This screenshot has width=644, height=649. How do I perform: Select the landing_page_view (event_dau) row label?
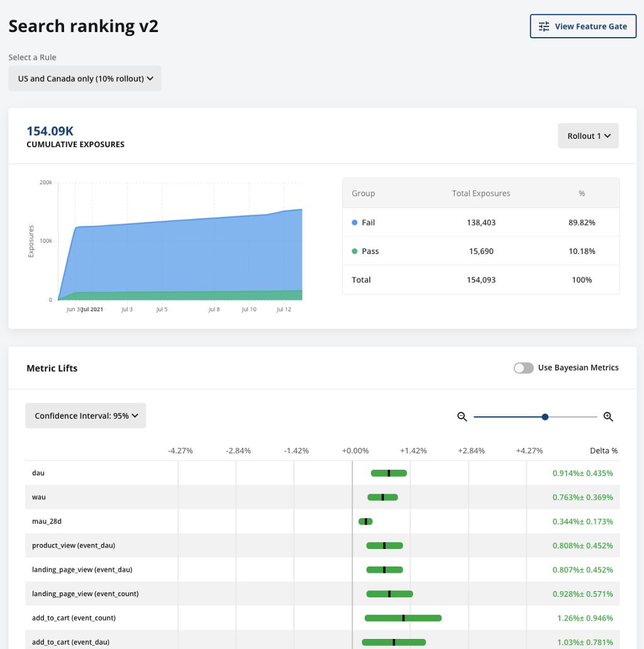click(82, 570)
